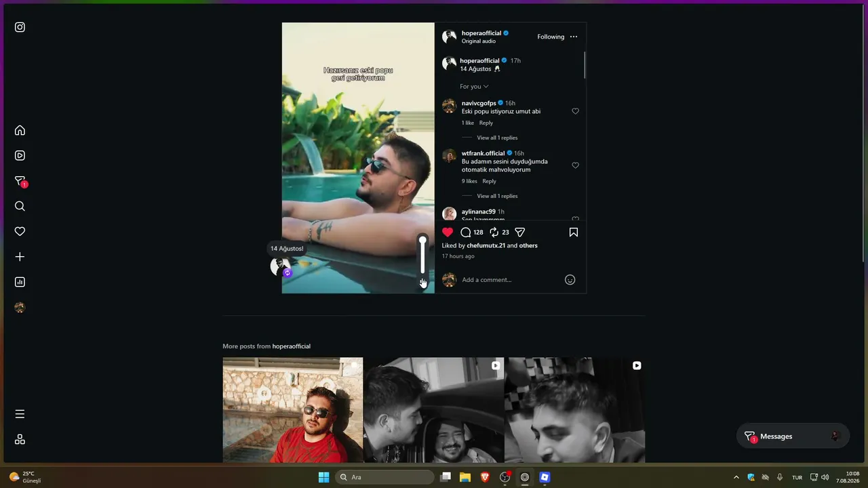Reply to the wtfrank.official comment
Image resolution: width=868 pixels, height=488 pixels.
click(489, 182)
